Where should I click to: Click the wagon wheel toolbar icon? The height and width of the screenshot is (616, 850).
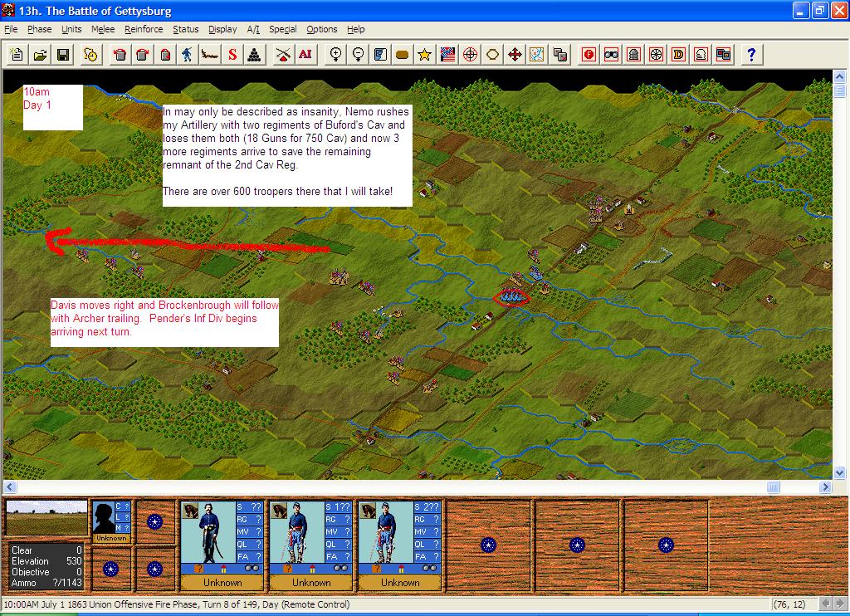(x=656, y=54)
